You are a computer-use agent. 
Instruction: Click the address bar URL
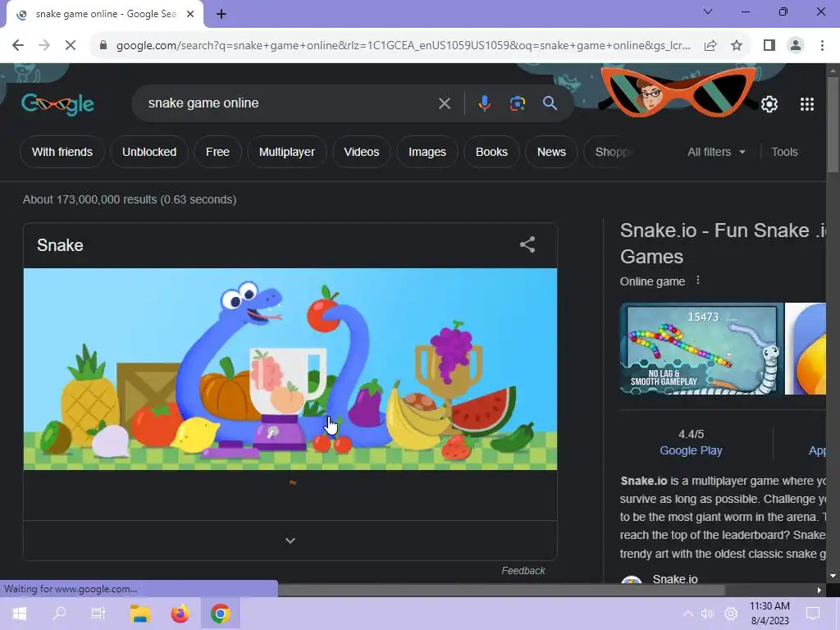coord(403,46)
